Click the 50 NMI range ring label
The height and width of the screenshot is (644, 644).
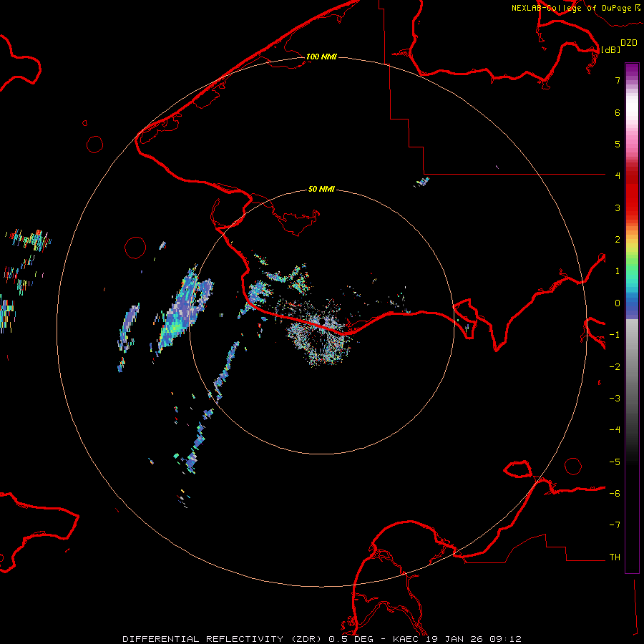coord(321,189)
